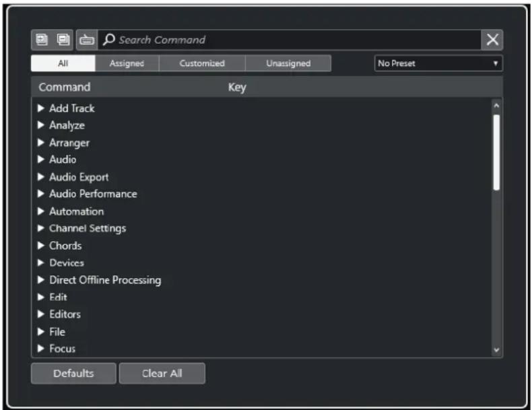532x410 pixels.
Task: Expand the Audio Performance category
Action: pyautogui.click(x=41, y=194)
